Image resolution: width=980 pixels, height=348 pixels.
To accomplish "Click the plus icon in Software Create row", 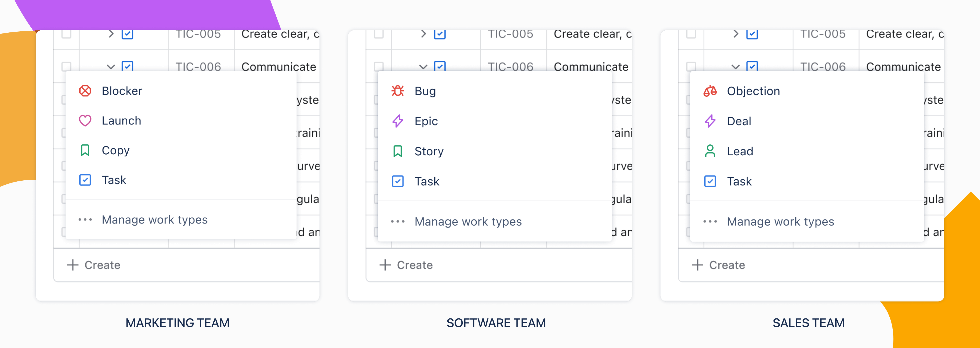I will click(385, 265).
